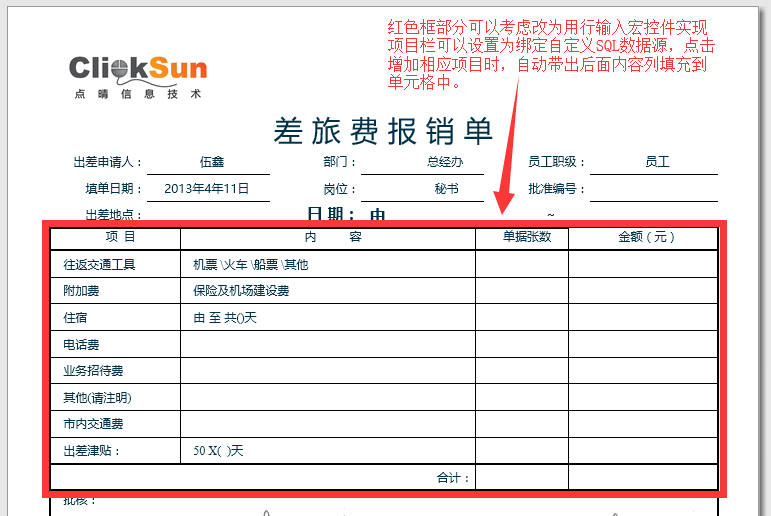Click the 合计 amount total cell
771x516 pixels.
643,478
